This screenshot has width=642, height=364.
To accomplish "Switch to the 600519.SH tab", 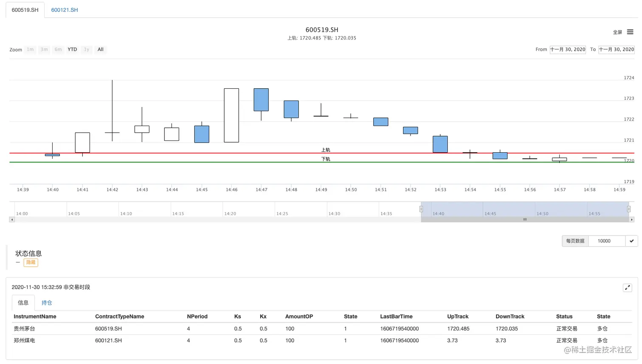I will 25,10.
